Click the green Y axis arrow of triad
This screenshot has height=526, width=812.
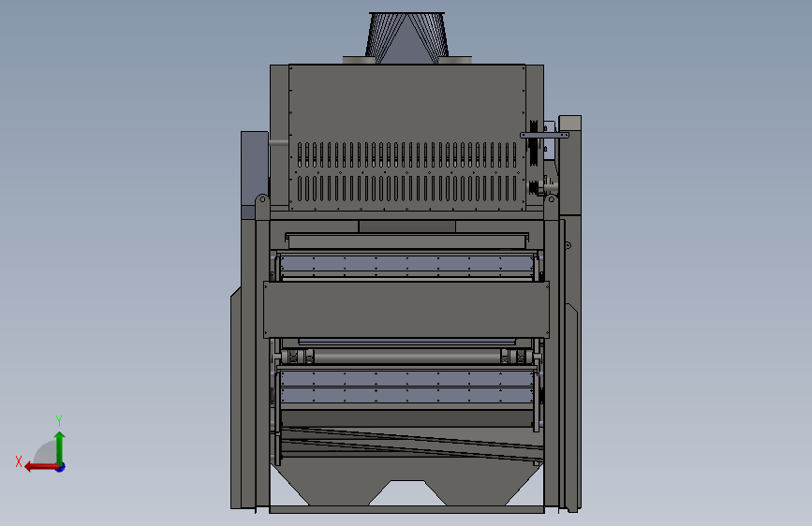(x=60, y=447)
